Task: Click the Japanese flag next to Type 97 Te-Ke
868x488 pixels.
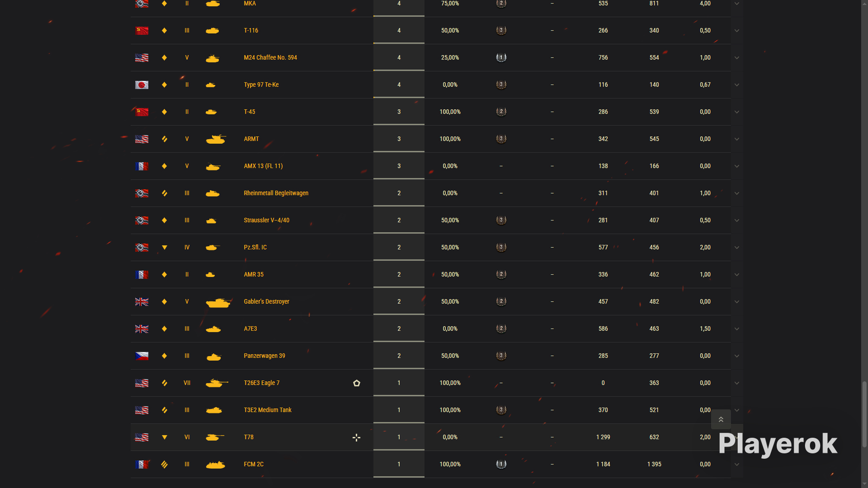Action: (142, 85)
